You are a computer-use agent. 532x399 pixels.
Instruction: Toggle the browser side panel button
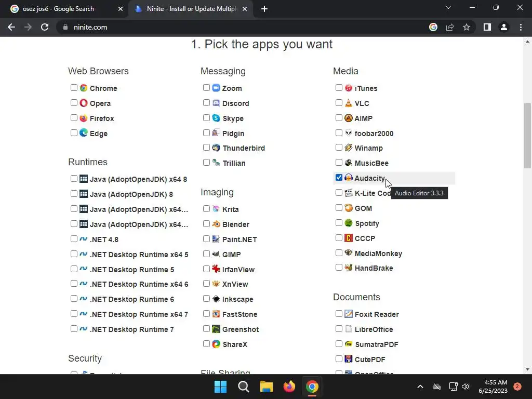coord(487,27)
